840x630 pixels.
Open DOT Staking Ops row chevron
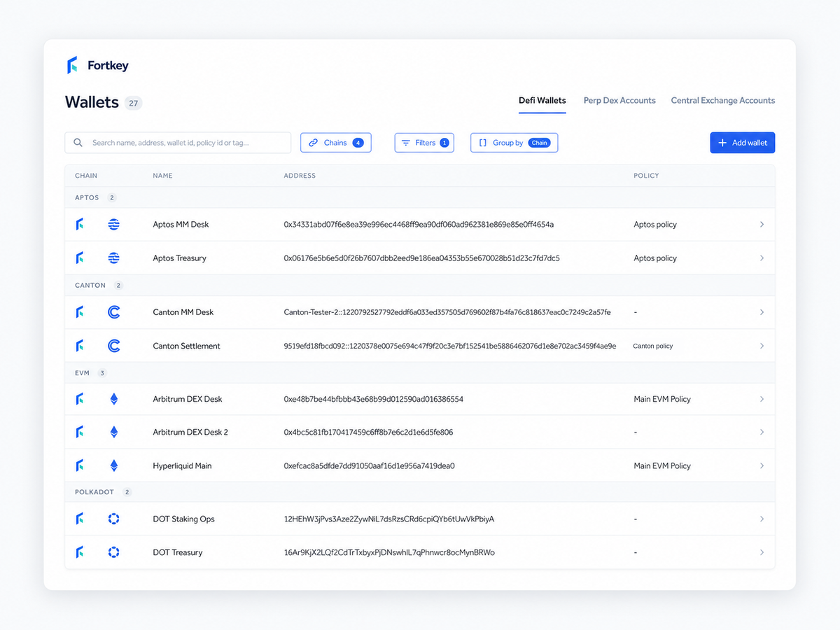(762, 519)
